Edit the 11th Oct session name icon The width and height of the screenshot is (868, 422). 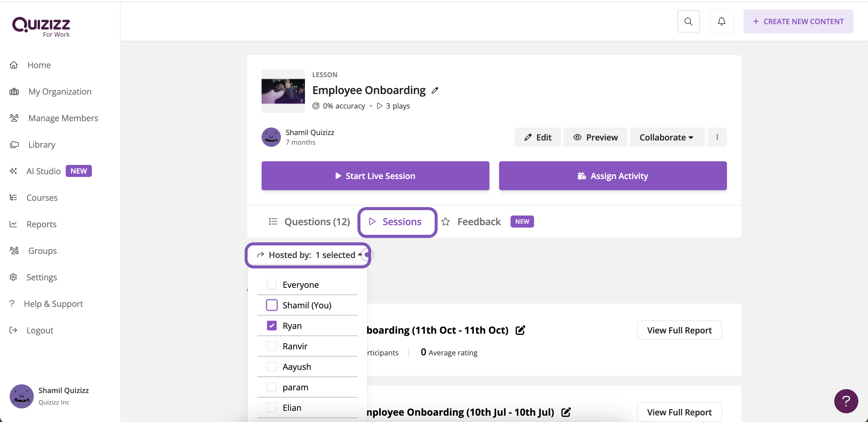(x=520, y=330)
